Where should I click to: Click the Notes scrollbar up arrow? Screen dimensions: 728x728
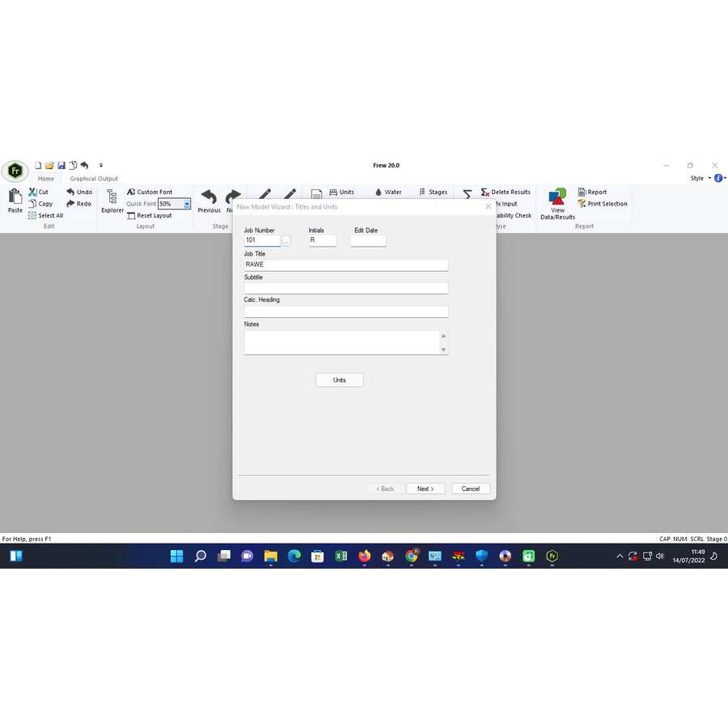click(443, 336)
